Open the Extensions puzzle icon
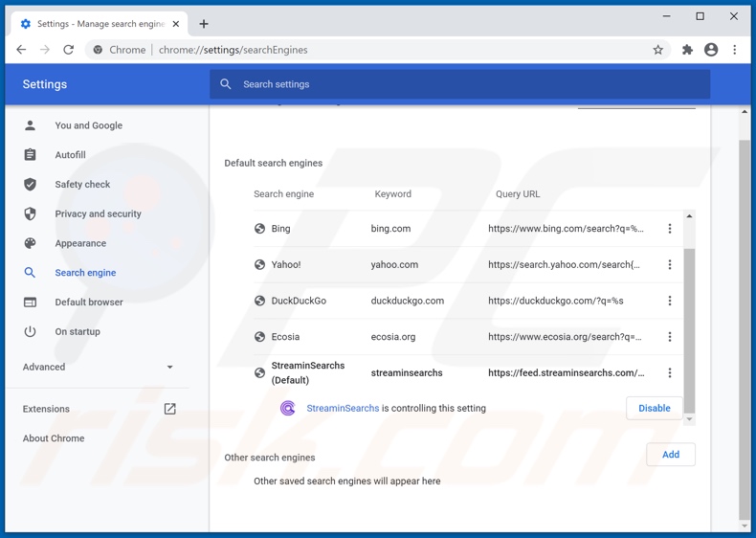756x538 pixels. 687,50
